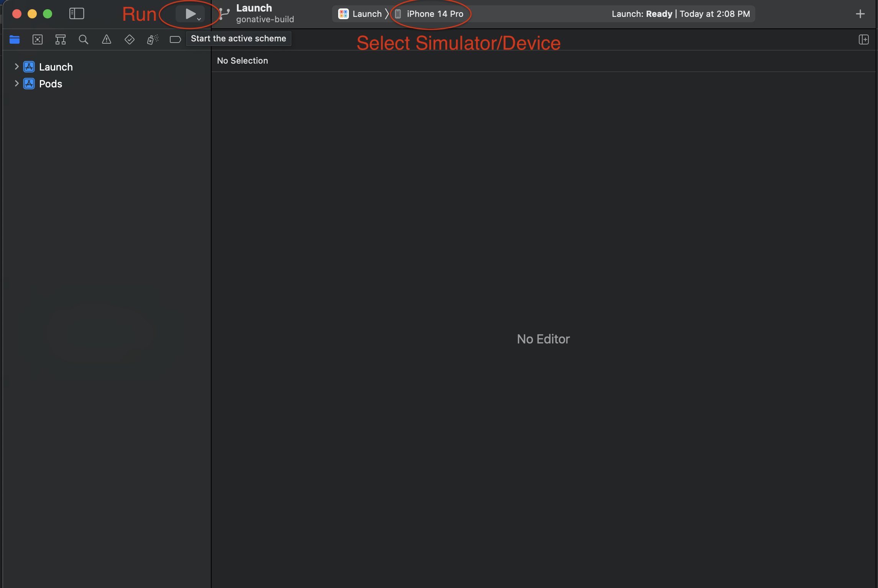Open the Test navigator diamond icon
Screen dimensions: 878x588
pos(130,39)
